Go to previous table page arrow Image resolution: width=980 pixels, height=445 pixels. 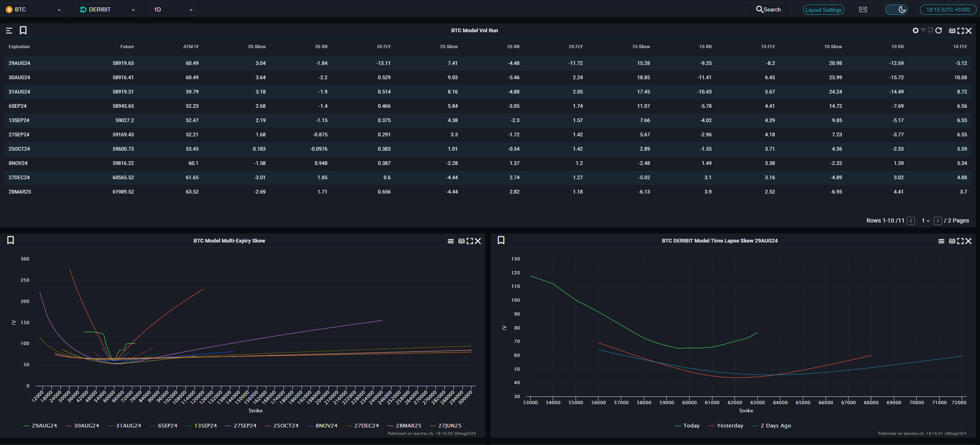pos(911,221)
